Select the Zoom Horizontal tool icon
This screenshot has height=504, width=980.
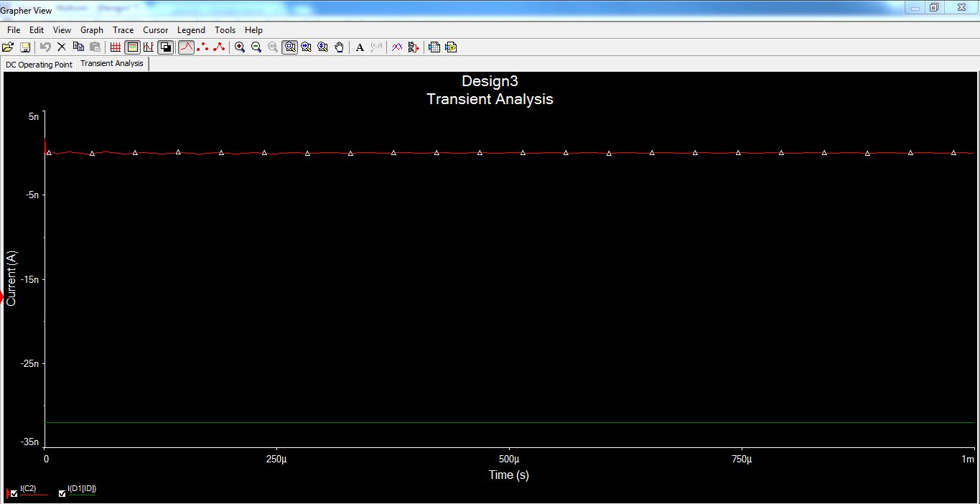coord(307,47)
